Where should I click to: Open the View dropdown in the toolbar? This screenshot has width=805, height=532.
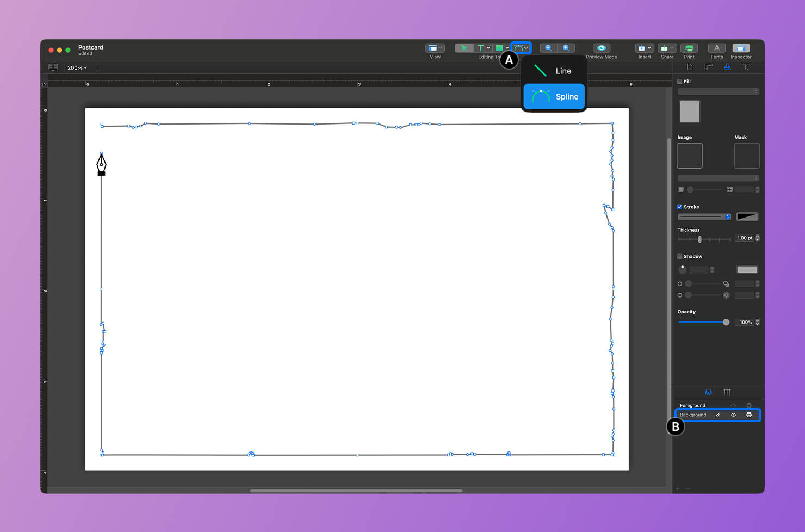point(435,47)
